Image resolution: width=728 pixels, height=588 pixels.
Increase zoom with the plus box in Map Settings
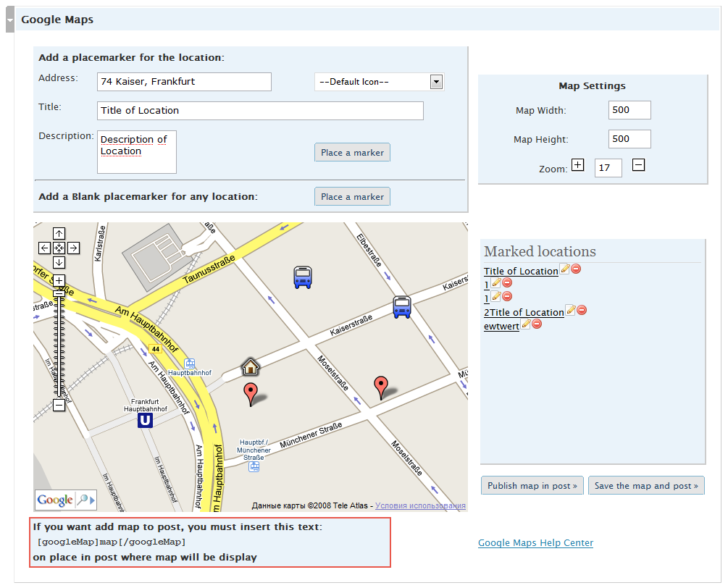(577, 165)
